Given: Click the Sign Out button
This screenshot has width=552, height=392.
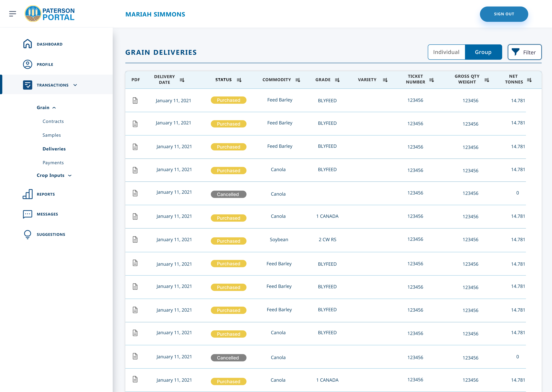Looking at the screenshot, I should (x=504, y=14).
